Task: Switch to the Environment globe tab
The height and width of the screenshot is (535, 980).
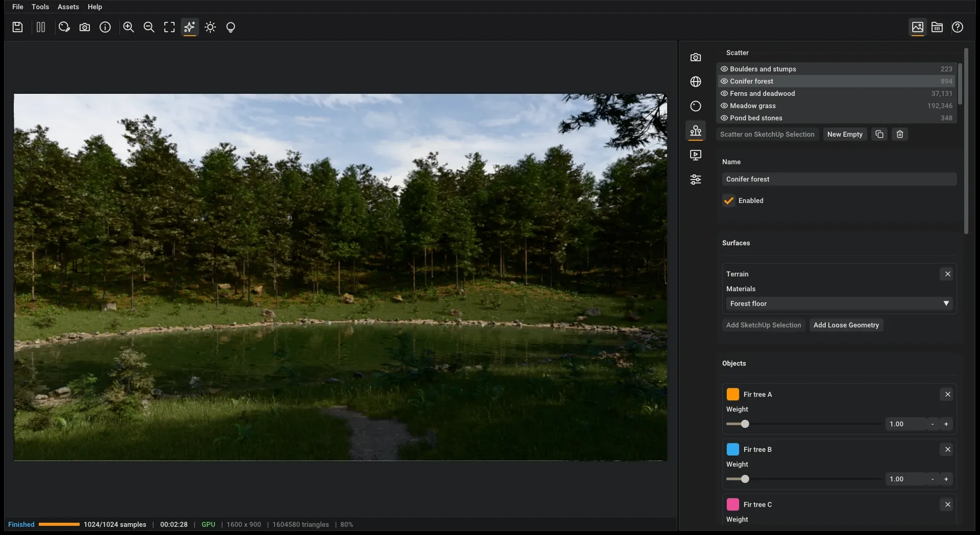Action: 696,82
